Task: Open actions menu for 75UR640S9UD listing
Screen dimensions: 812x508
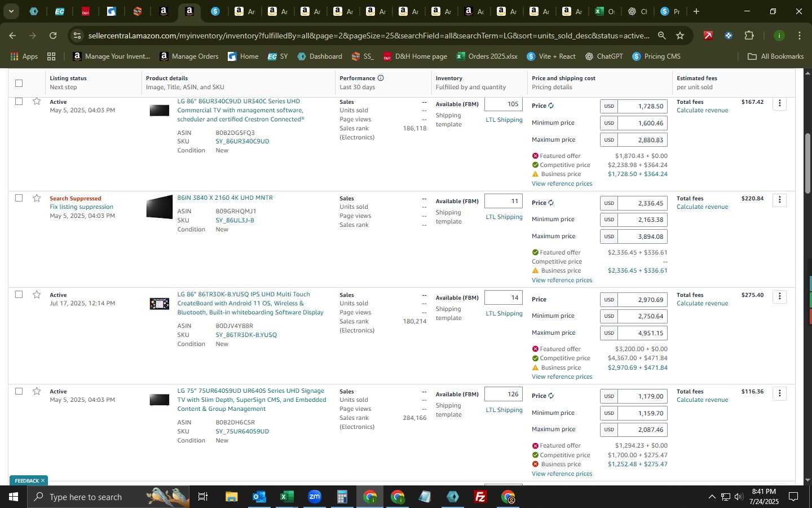Action: 779,393
